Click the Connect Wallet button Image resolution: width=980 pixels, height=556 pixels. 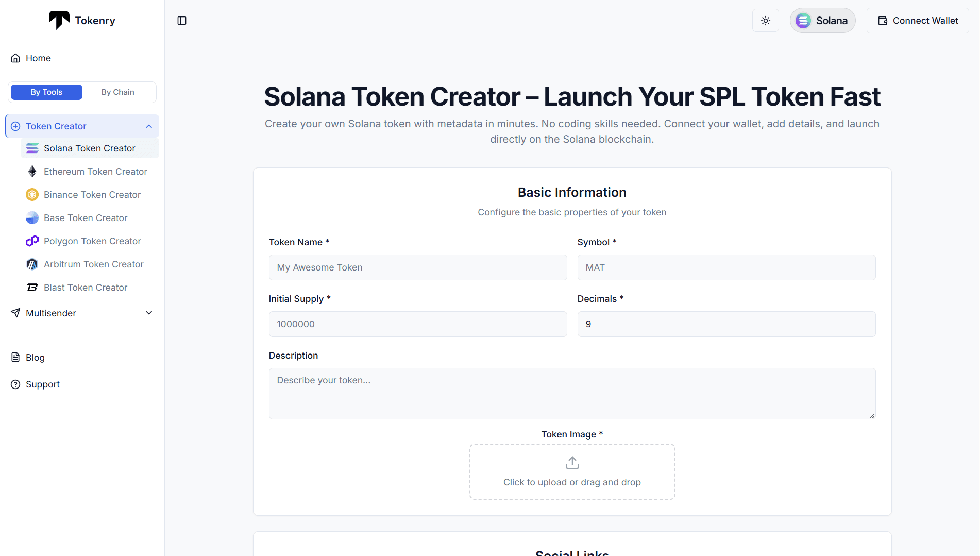pyautogui.click(x=918, y=21)
